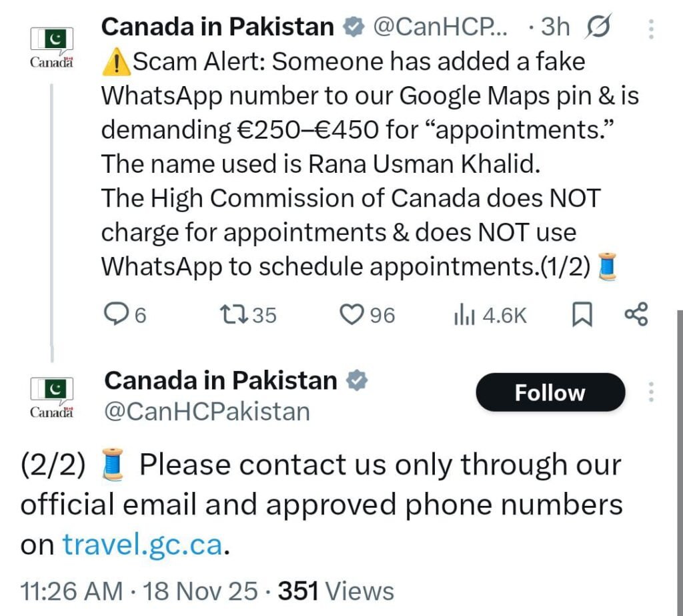Click the first tweet's Canada profile avatar
Image resolution: width=683 pixels, height=616 pixels.
[51, 47]
